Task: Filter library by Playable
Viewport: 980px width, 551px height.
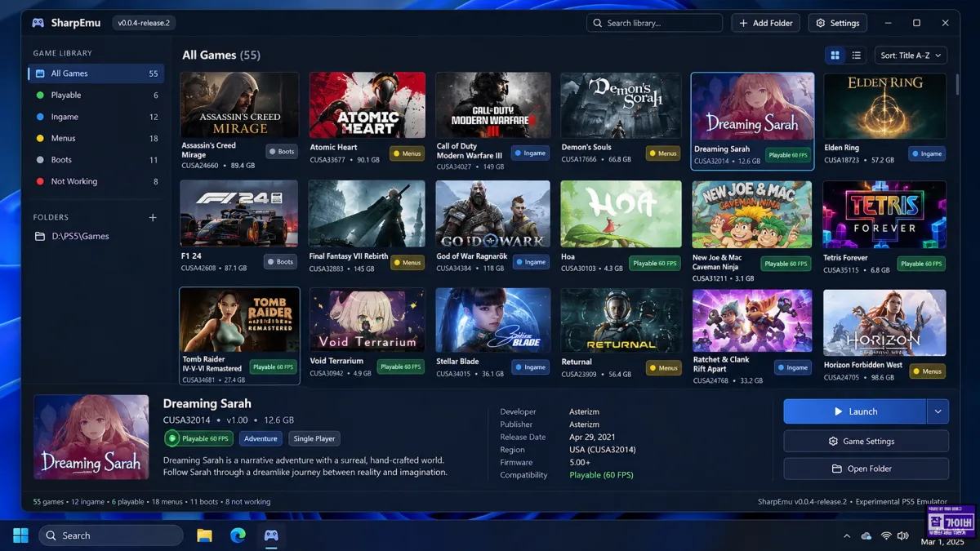Action: [x=96, y=96]
